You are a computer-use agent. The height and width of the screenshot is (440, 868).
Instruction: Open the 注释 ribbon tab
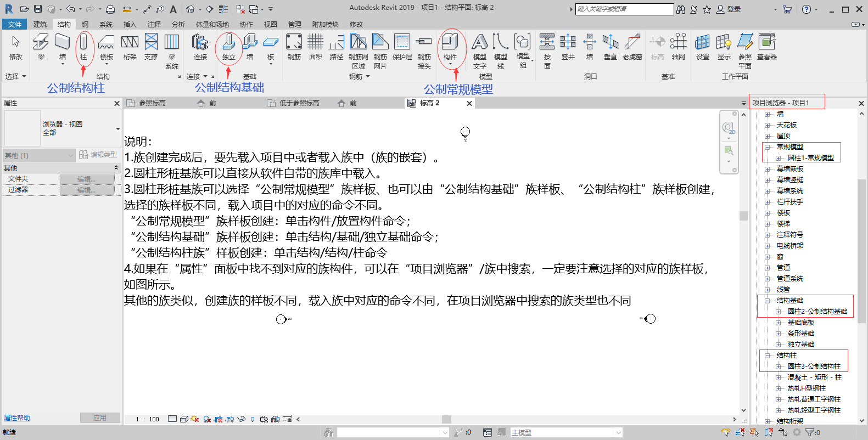coord(154,24)
